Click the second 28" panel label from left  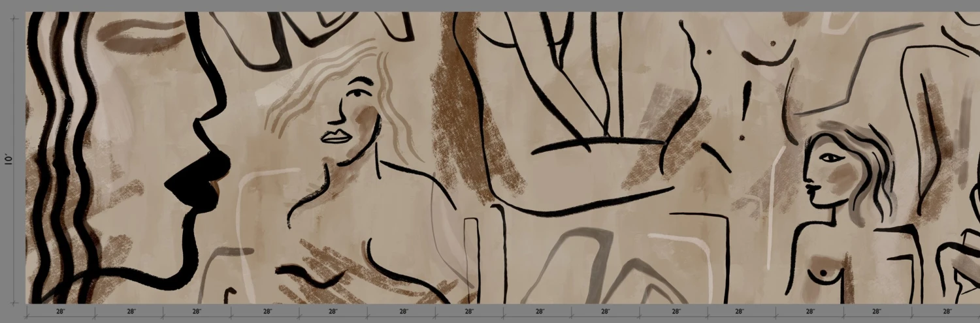[x=131, y=312]
